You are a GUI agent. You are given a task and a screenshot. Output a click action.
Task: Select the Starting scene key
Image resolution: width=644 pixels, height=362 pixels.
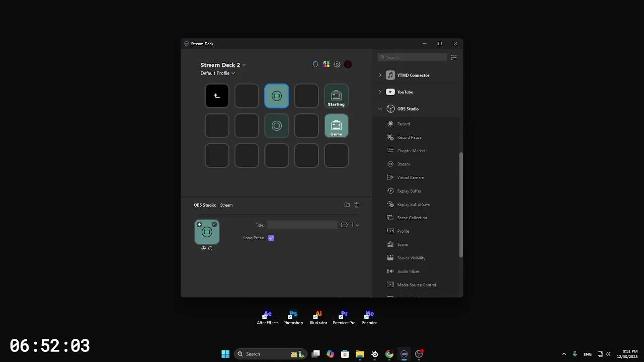click(x=336, y=96)
